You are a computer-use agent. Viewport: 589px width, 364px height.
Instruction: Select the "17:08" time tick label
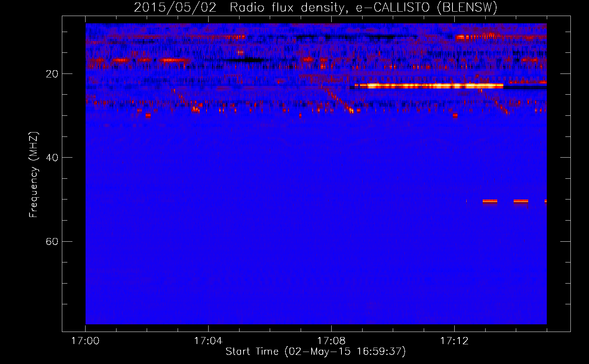pyautogui.click(x=331, y=341)
